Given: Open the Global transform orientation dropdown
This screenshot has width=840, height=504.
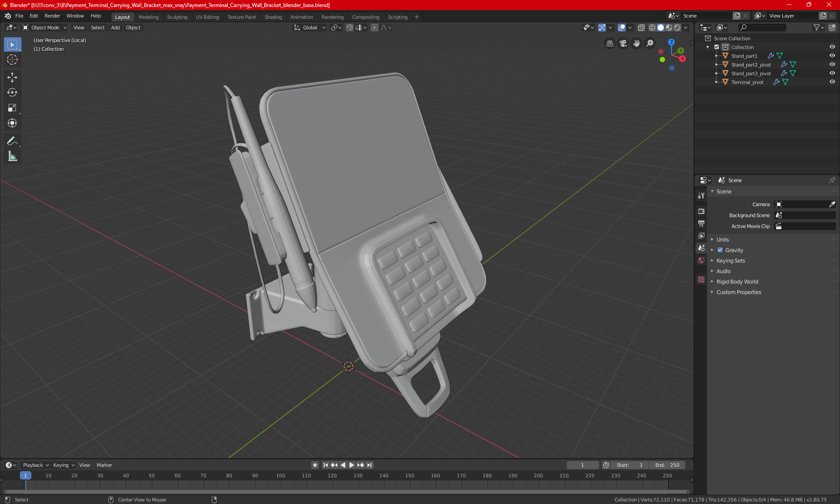Looking at the screenshot, I should [310, 28].
